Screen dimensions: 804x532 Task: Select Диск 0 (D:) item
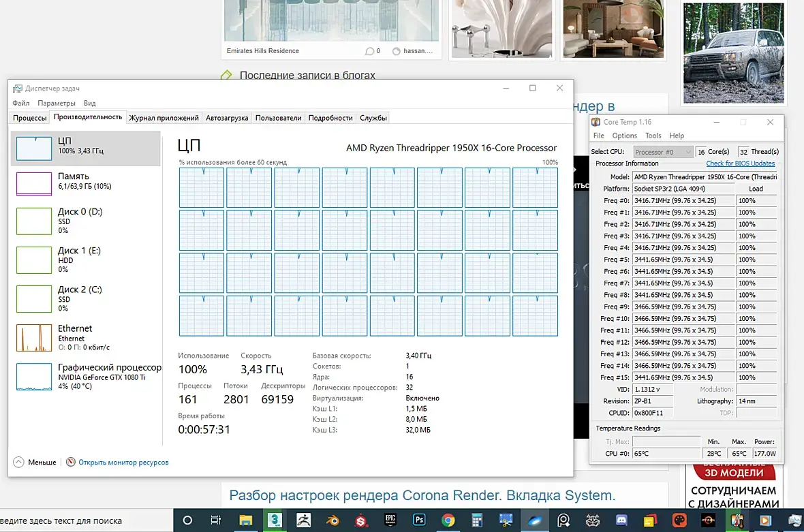(86, 221)
